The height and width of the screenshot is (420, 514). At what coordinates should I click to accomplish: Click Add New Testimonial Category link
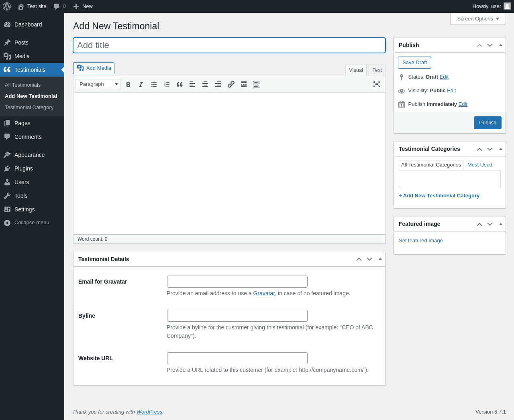point(439,196)
